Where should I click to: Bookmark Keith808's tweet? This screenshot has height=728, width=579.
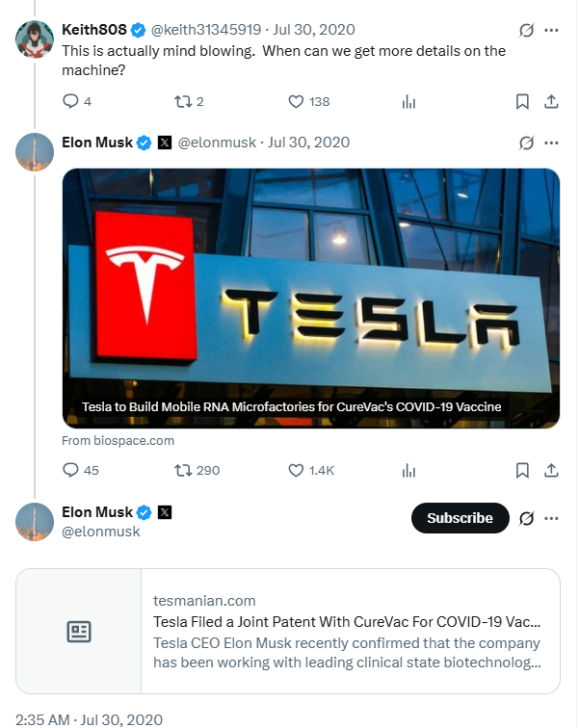(x=522, y=101)
